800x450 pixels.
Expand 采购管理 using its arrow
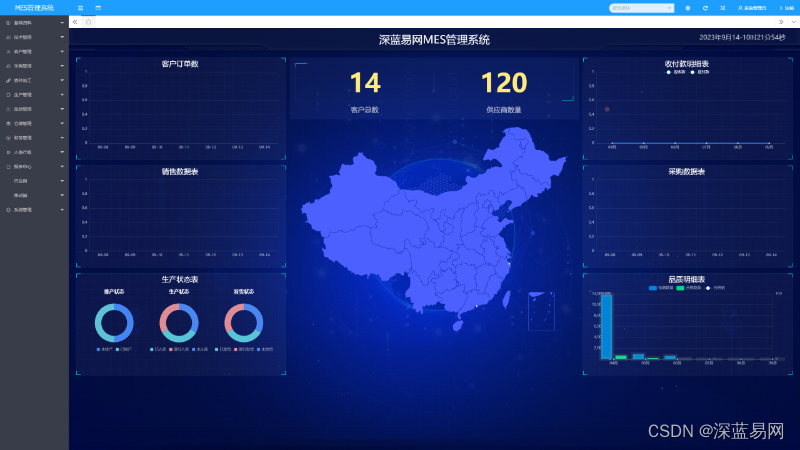pyautogui.click(x=62, y=66)
